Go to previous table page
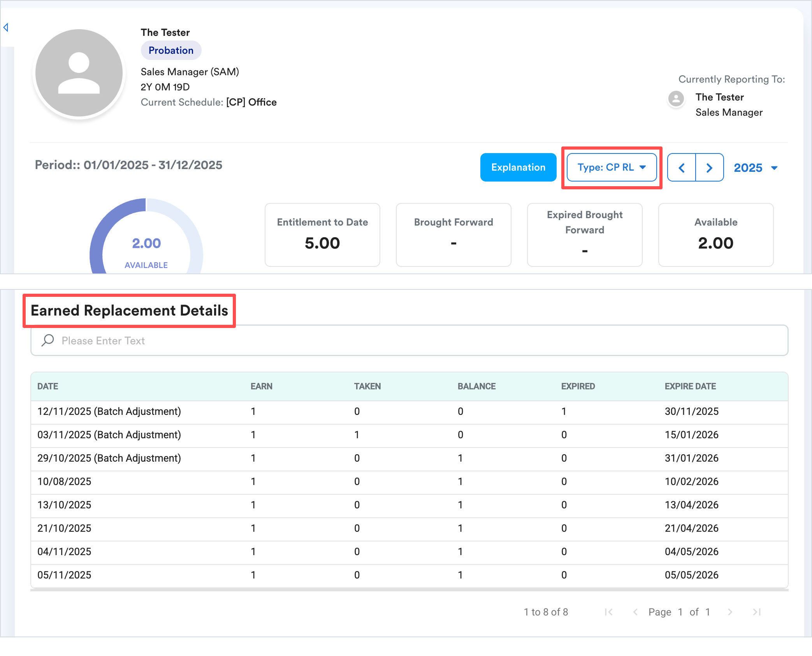This screenshot has height=656, width=812. tap(635, 612)
